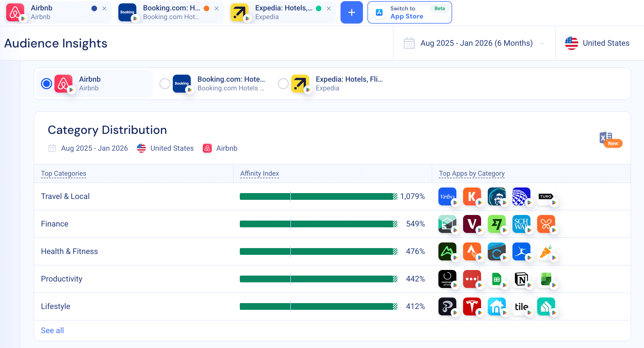Viewport: 644px width, 348px height.
Task: Click the 442% affinity value
Action: pos(415,279)
